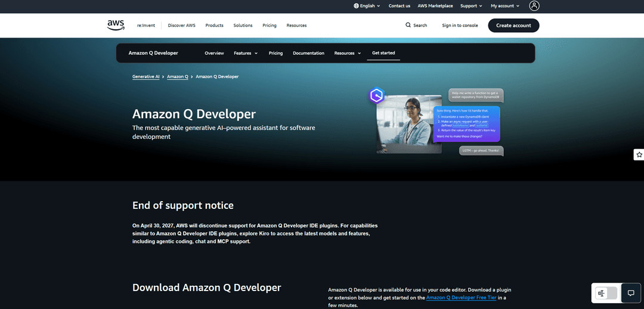
Task: Click the 'Amazon Q Developer' hero title
Action: [194, 114]
